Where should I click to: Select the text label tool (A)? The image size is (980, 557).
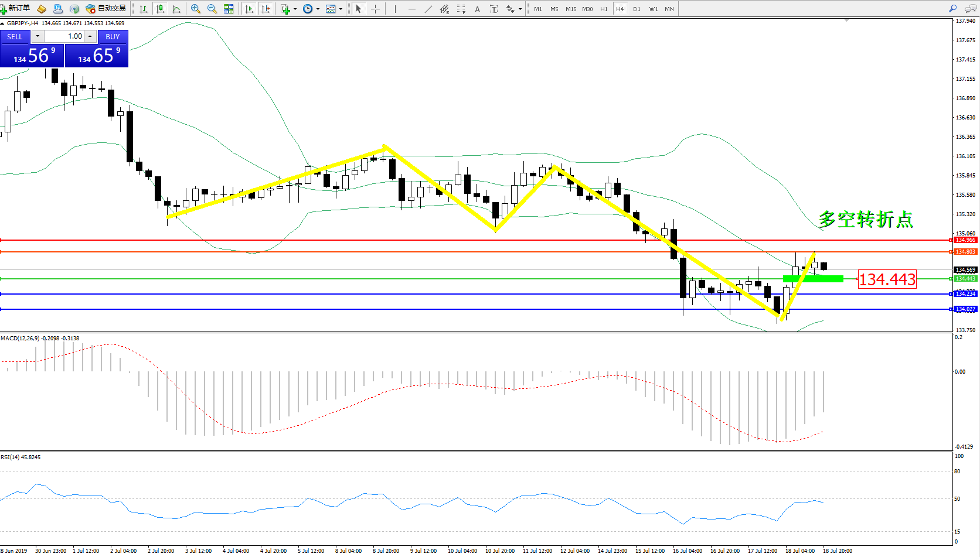(x=477, y=9)
